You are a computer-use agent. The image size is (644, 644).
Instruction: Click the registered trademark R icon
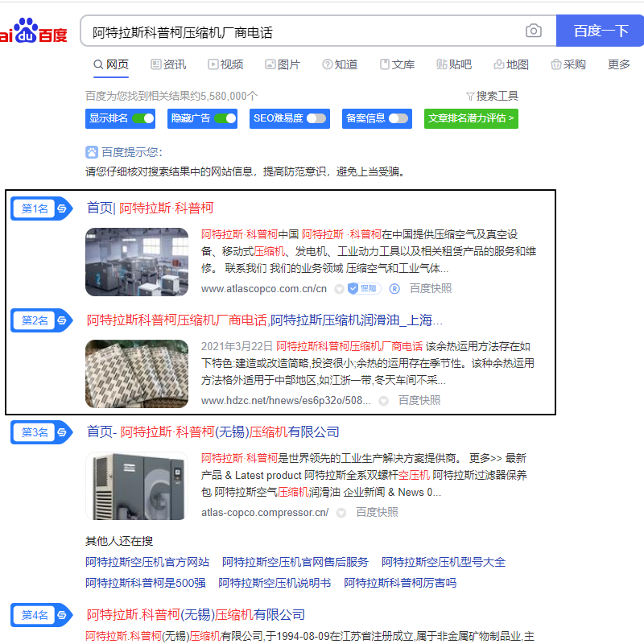point(394,289)
